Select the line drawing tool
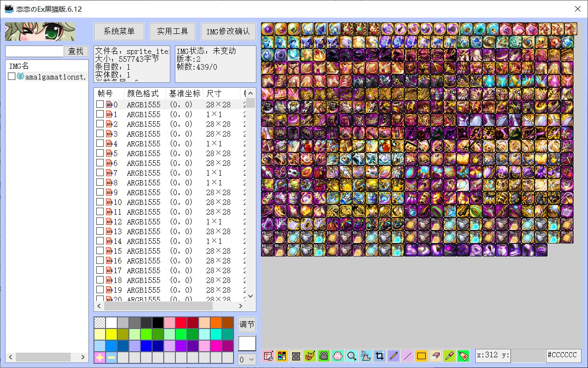588x368 pixels. coord(407,356)
